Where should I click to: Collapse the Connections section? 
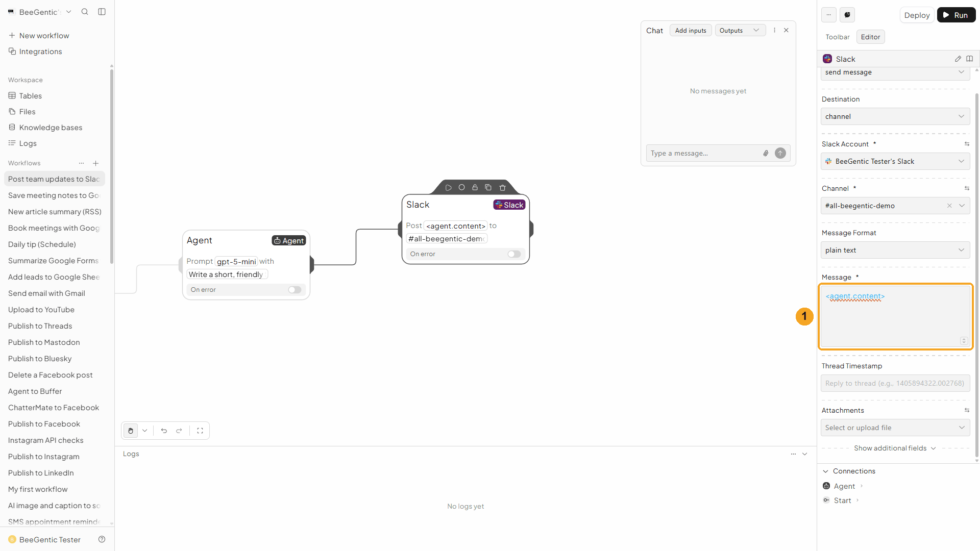(x=826, y=471)
